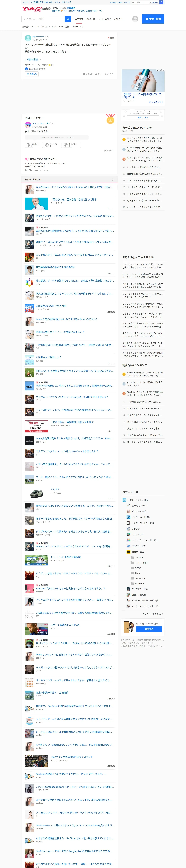
Task: Open asker yuu avatar icon
Action: [x=28, y=38]
